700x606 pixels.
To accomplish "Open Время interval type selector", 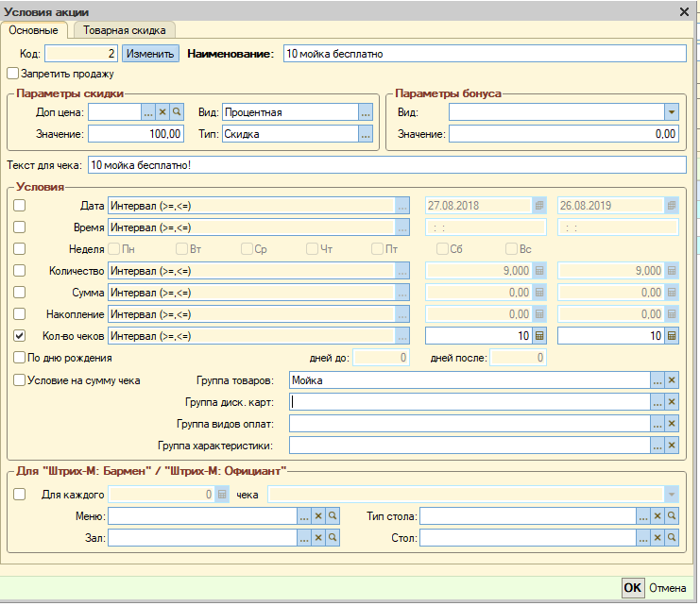I will coord(402,227).
